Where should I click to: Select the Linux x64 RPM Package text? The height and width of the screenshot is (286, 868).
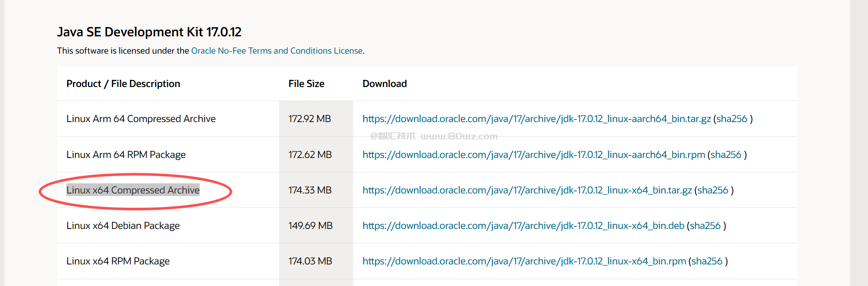click(x=118, y=261)
